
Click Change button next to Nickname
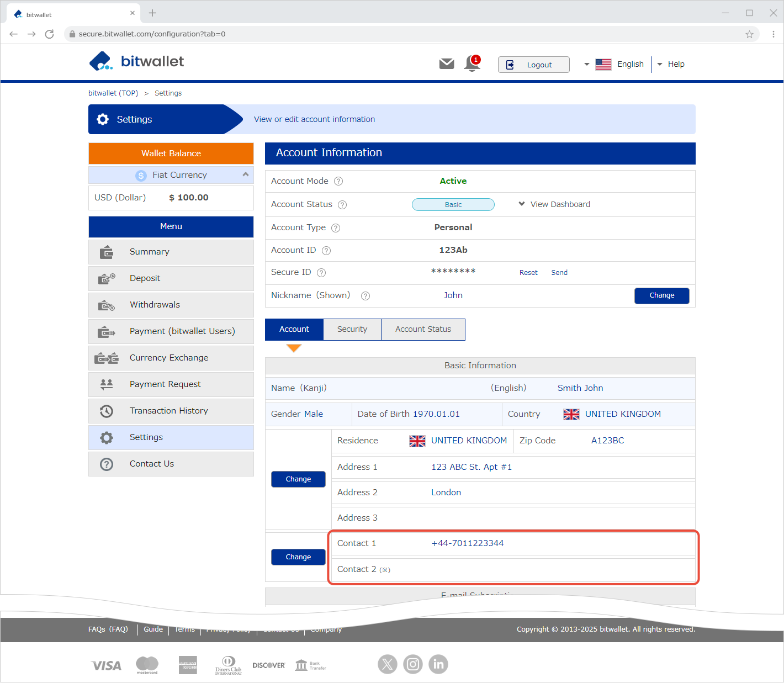pyautogui.click(x=661, y=295)
